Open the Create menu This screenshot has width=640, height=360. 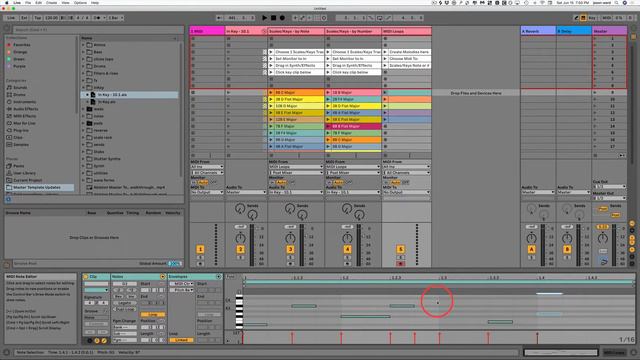tap(51, 2)
